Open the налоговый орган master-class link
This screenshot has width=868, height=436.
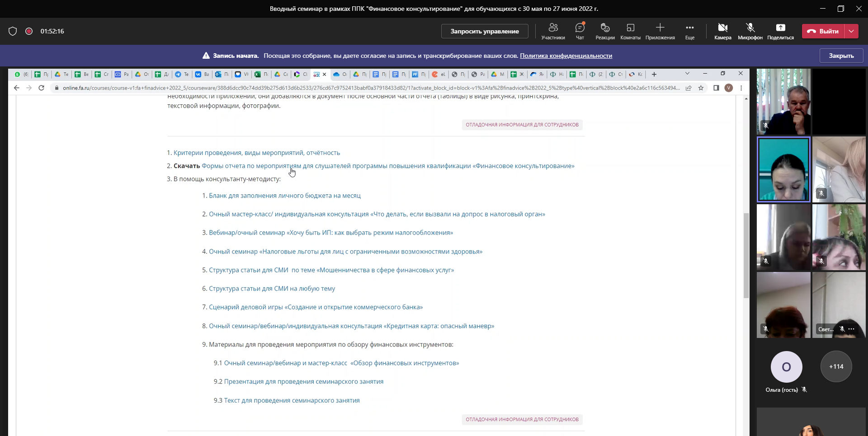click(377, 214)
